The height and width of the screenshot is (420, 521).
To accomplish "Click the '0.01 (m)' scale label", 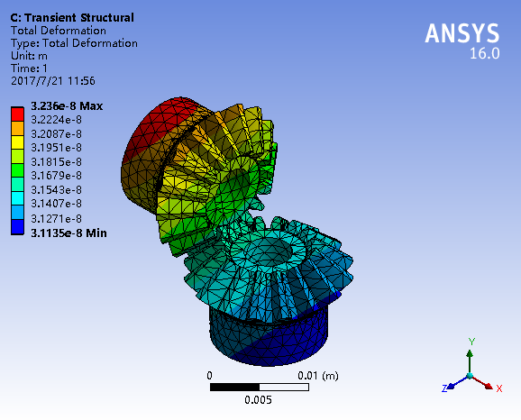I will (318, 376).
